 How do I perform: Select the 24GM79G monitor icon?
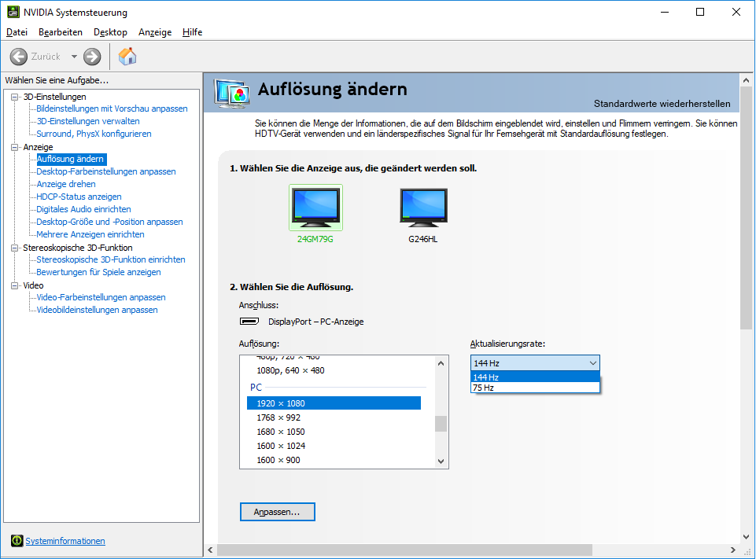[315, 208]
